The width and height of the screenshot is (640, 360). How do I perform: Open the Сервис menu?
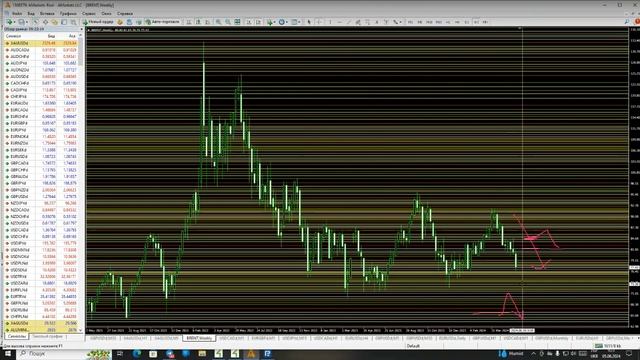89,13
